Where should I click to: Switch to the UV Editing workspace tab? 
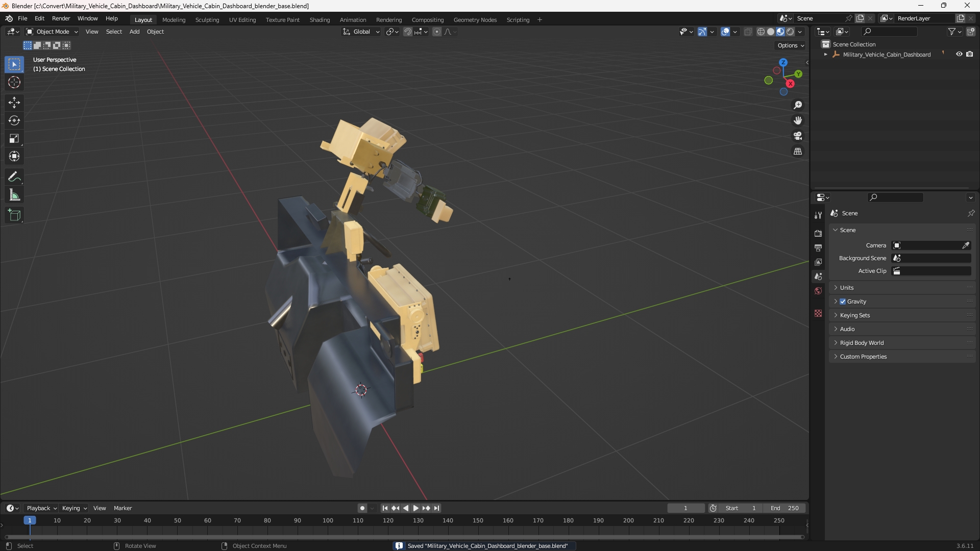pyautogui.click(x=242, y=20)
